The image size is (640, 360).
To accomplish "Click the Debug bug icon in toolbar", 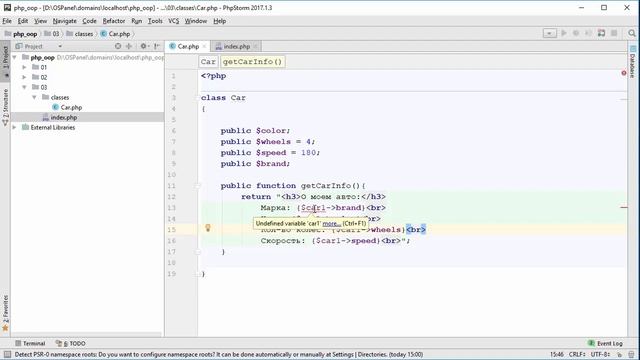I will coord(576,33).
